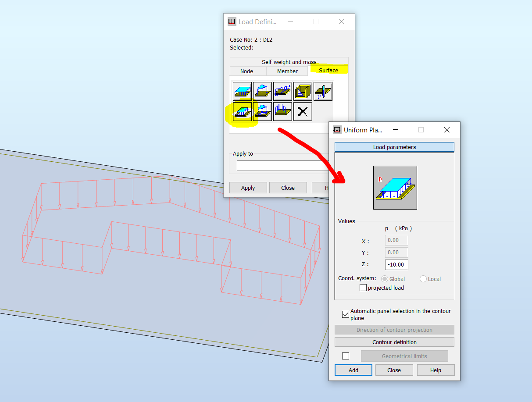The image size is (532, 402).
Task: Switch to the Surface tab
Action: [x=328, y=70]
